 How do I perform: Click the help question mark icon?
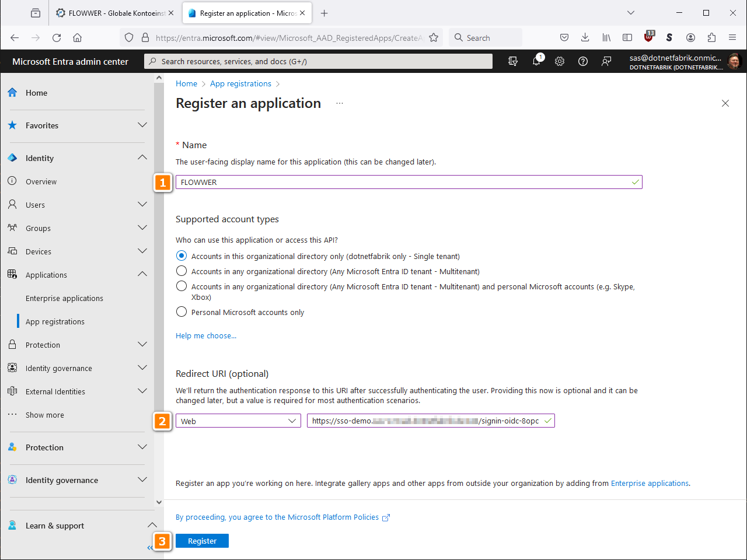[583, 61]
